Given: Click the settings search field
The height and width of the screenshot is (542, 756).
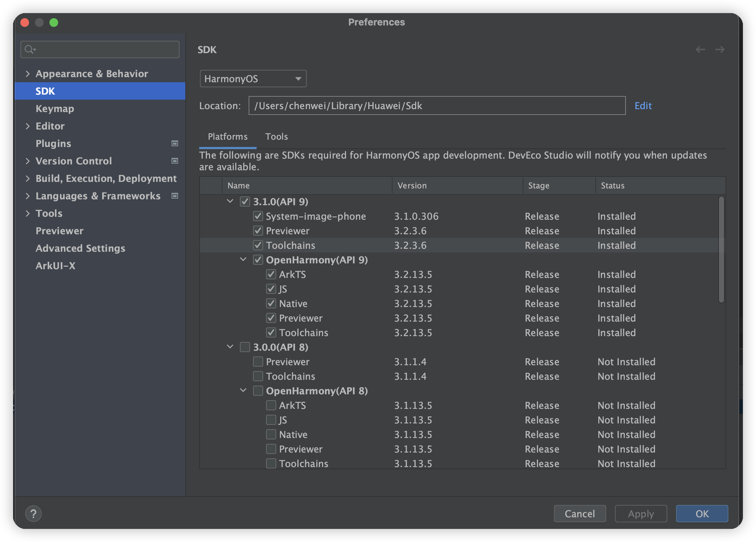Looking at the screenshot, I should [100, 49].
